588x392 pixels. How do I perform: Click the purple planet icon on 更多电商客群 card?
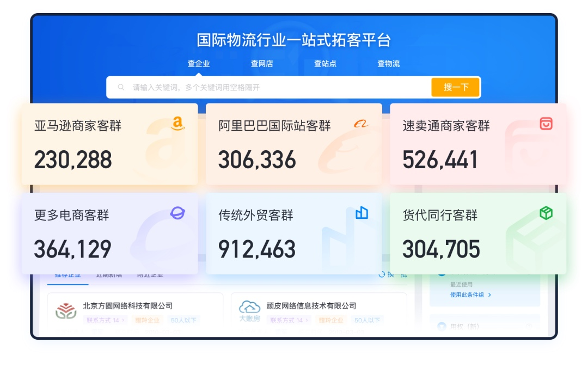click(x=177, y=213)
